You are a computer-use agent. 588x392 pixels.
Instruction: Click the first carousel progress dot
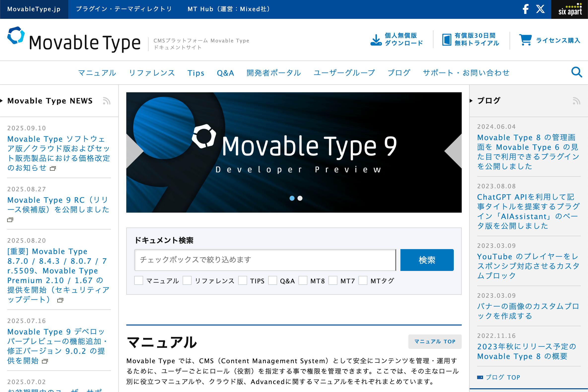click(x=292, y=198)
